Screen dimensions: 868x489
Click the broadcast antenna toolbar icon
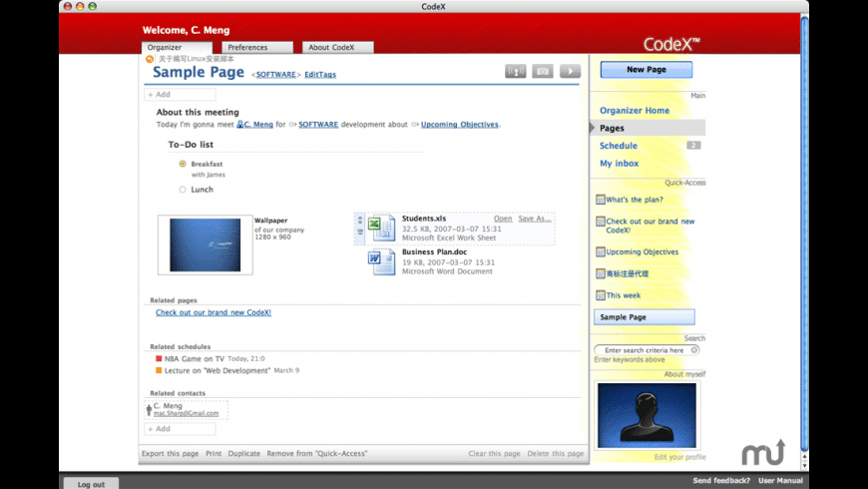pos(516,72)
